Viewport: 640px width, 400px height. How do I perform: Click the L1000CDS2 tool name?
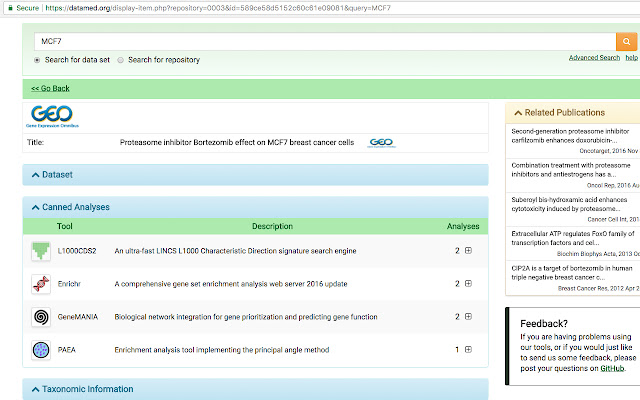click(77, 251)
